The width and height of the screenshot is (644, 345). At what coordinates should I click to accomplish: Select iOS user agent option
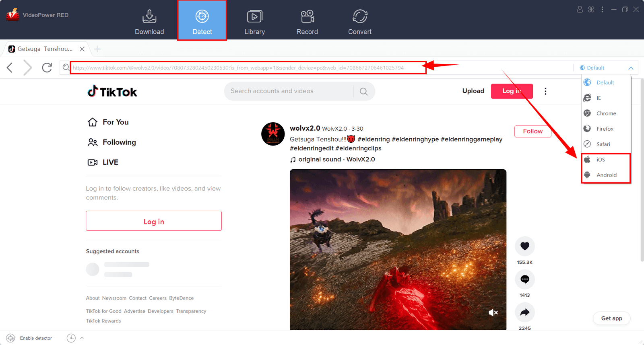(605, 160)
